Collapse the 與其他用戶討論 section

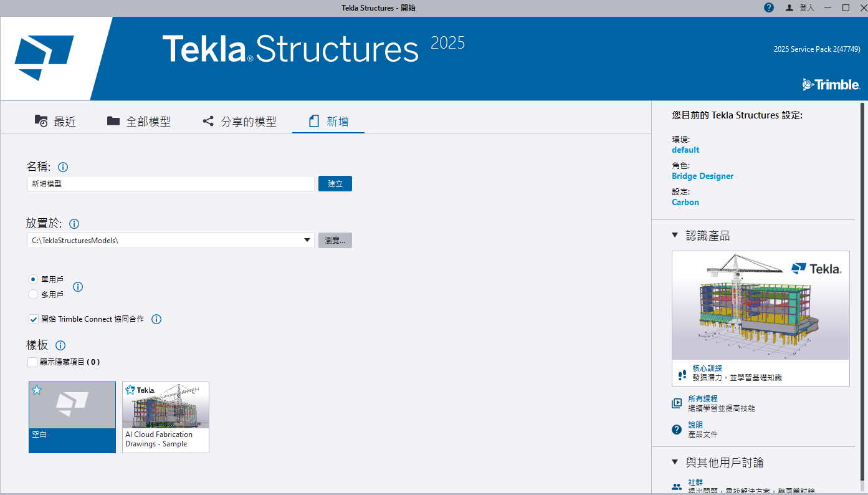tap(675, 462)
